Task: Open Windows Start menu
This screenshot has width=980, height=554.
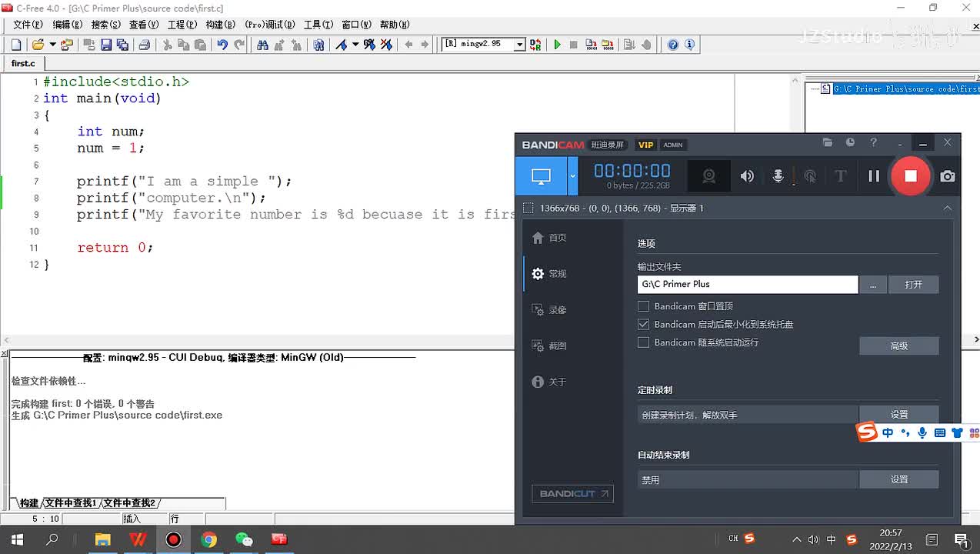Action: 17,539
